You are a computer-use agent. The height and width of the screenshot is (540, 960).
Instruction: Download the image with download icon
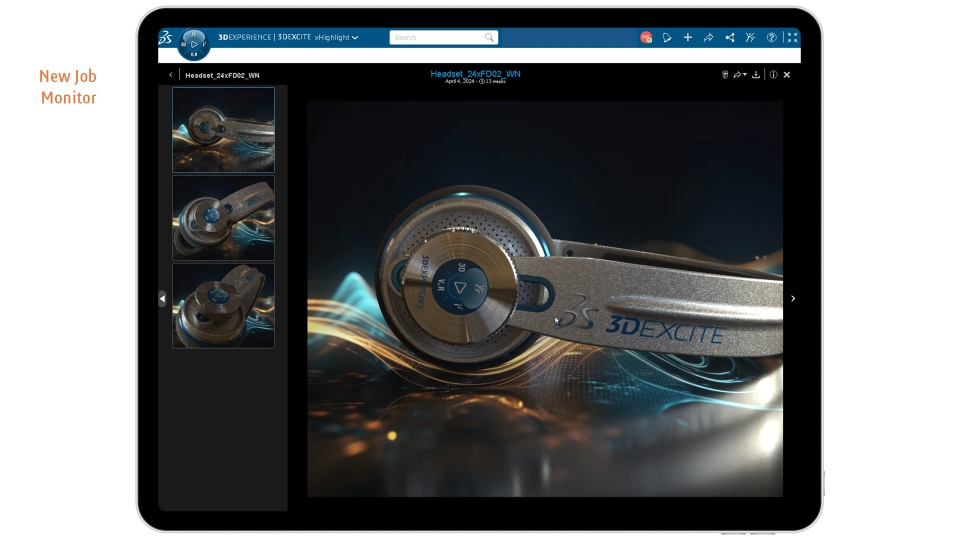coord(756,75)
